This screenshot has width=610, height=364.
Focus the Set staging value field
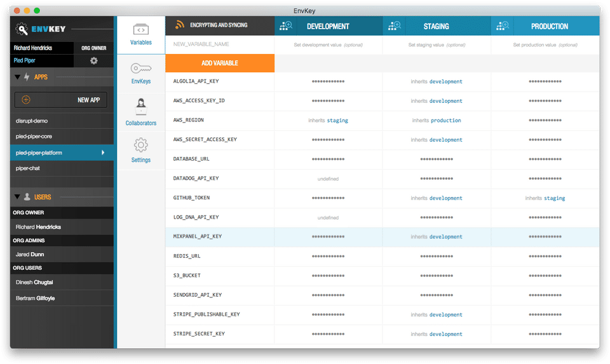click(x=437, y=44)
